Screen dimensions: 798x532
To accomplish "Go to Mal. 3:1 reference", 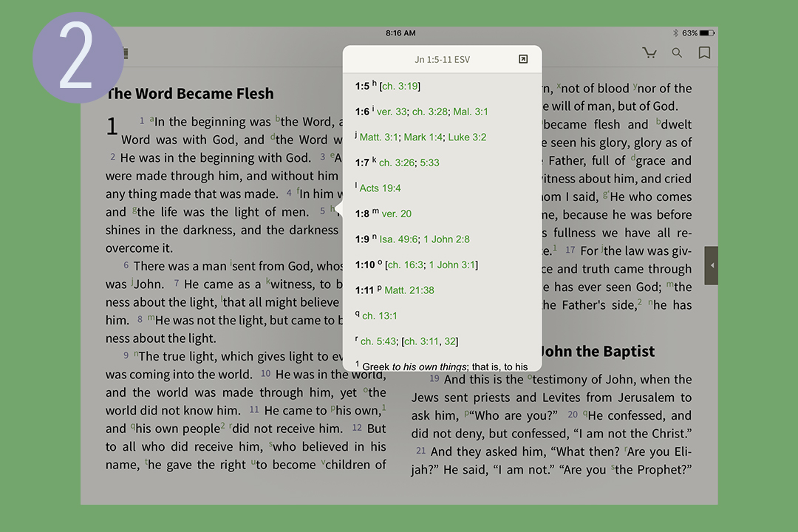I will click(470, 112).
